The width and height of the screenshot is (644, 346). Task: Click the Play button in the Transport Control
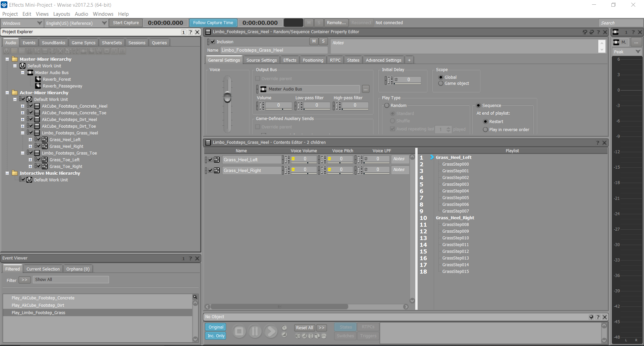[x=271, y=332]
